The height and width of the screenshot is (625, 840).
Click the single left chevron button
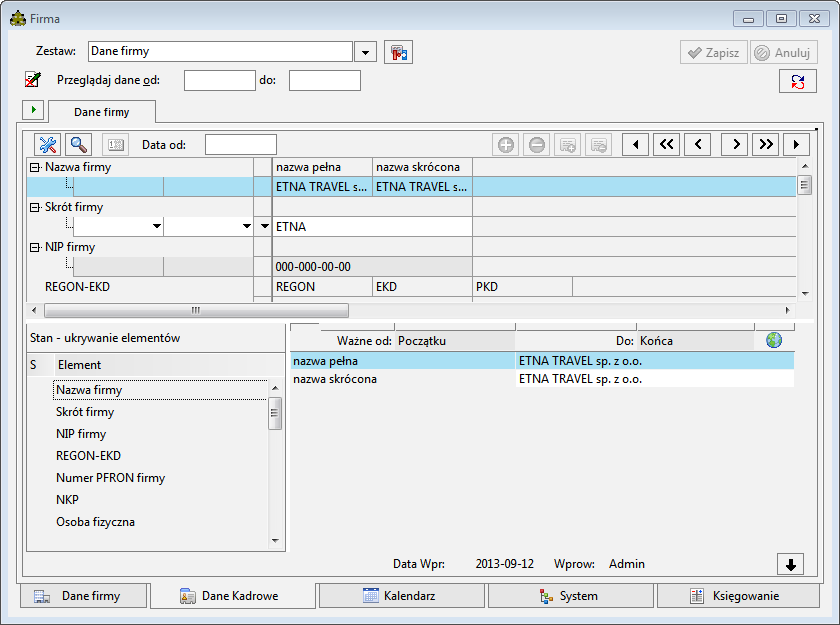698,145
